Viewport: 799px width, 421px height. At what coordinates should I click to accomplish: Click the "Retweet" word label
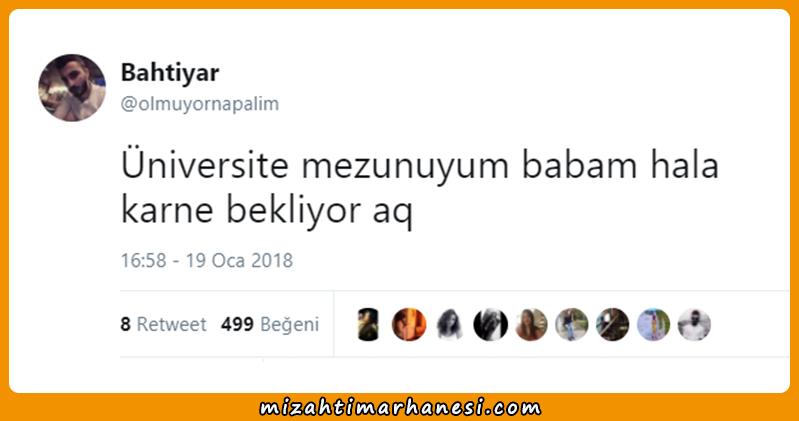[172, 324]
